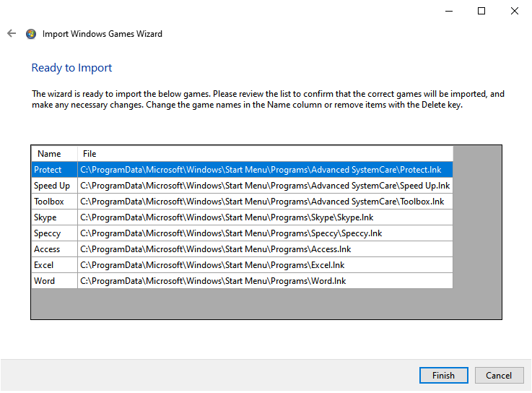Maximize the wizard window
532x393 pixels.
[x=481, y=11]
